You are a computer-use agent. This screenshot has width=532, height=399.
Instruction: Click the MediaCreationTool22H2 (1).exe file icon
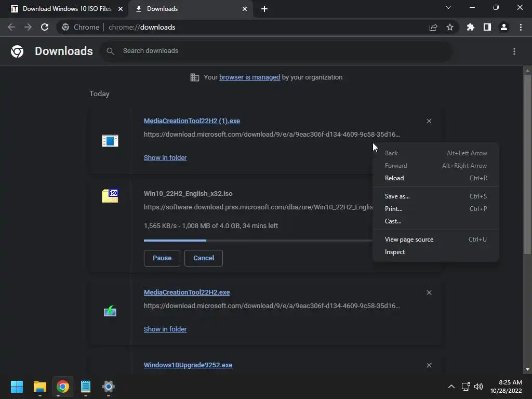[x=110, y=140]
